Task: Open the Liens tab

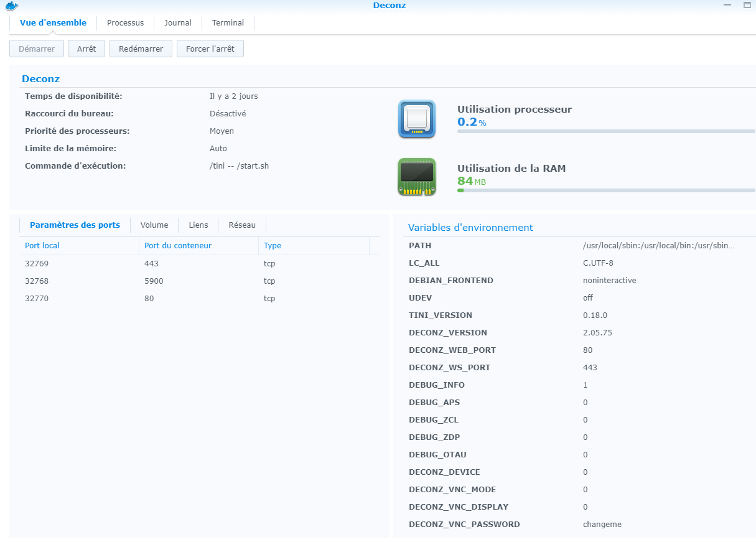Action: coord(198,225)
